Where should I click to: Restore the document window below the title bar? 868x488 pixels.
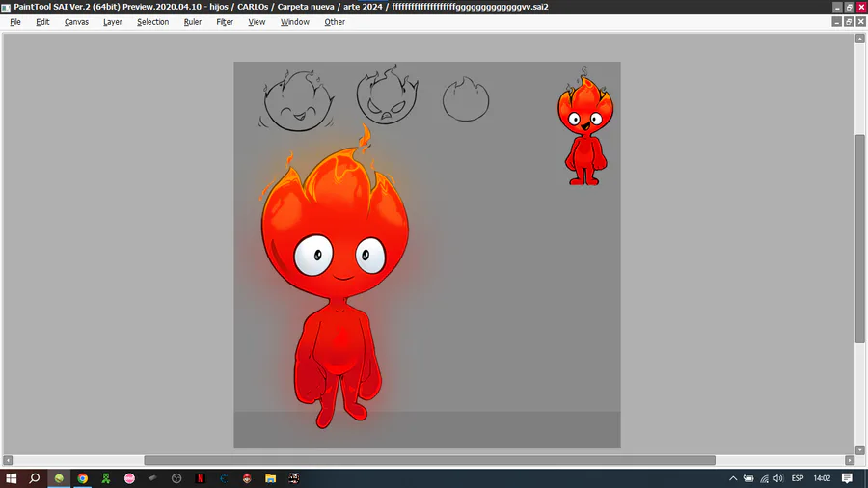point(849,21)
